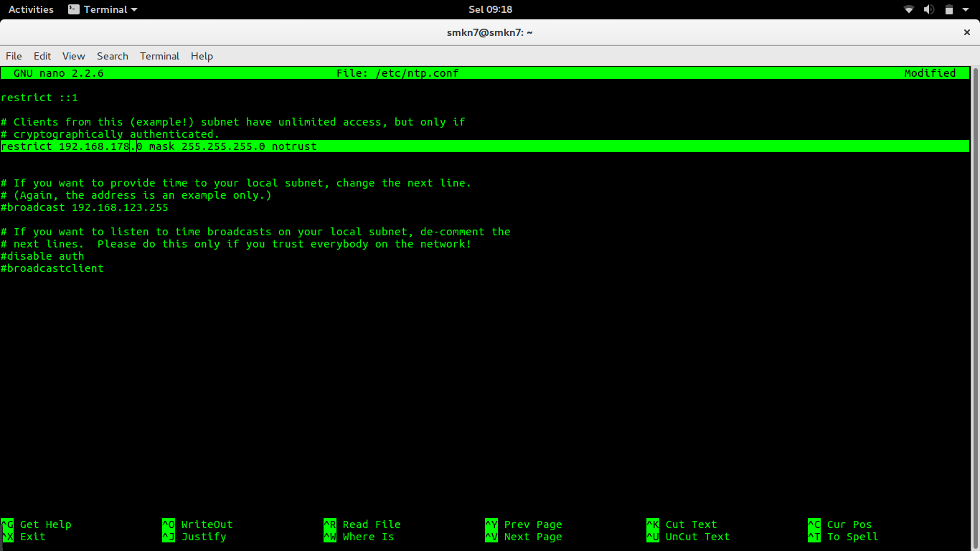Image resolution: width=980 pixels, height=551 pixels.
Task: Open the Help menu
Action: pos(202,56)
